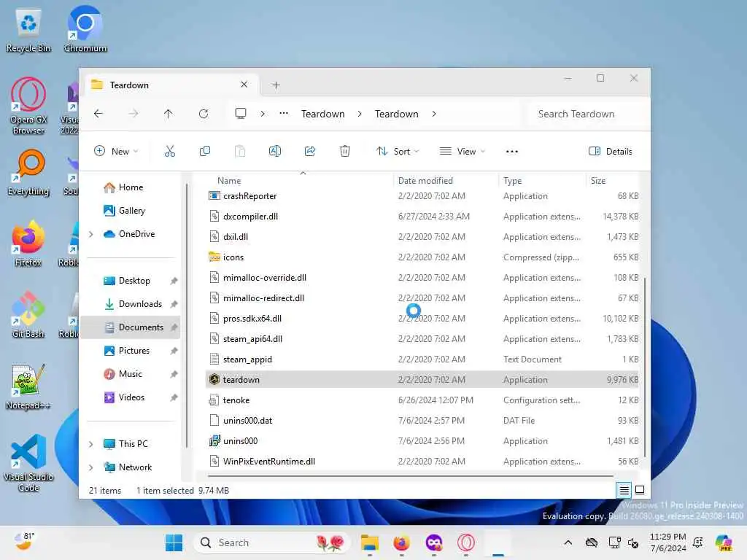Open Firefox from the taskbar
Image resolution: width=747 pixels, height=560 pixels.
tap(402, 542)
